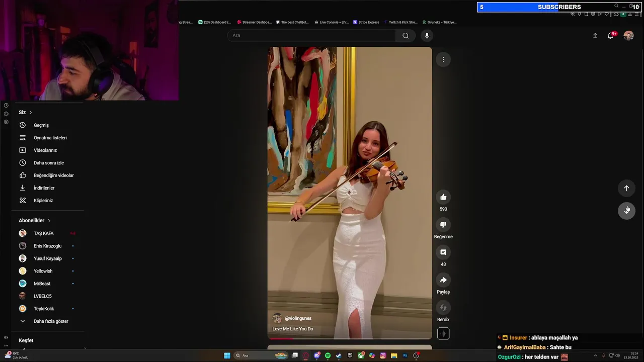
Task: Click the Love Me Like You Do title
Action: click(293, 329)
